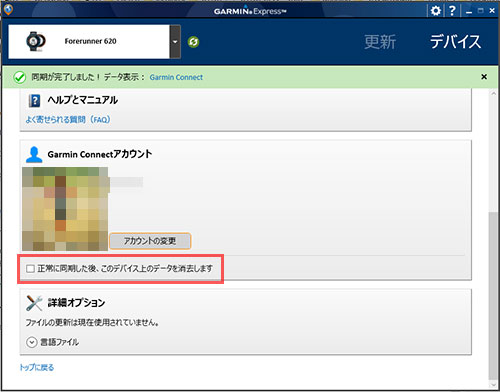Click the green sync icon
The image size is (500, 392).
[x=193, y=42]
